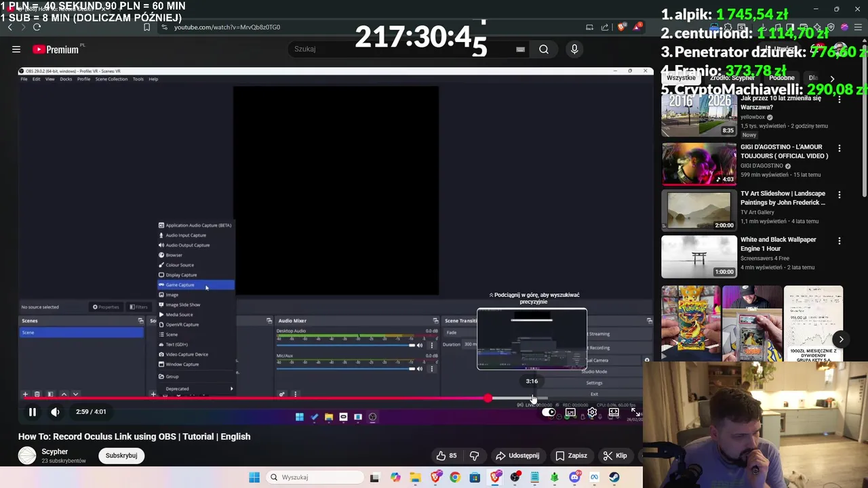The image size is (868, 488).
Task: Click the youtube.com address bar URL
Action: [x=227, y=27]
